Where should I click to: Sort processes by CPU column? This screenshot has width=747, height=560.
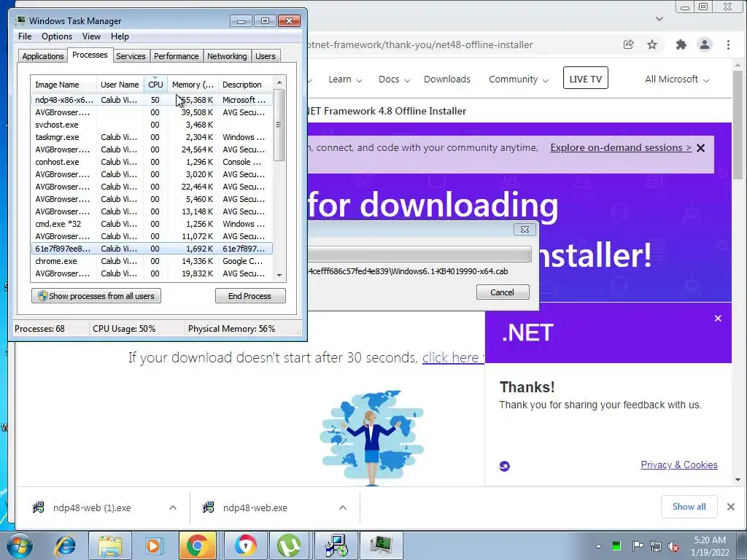[x=155, y=85]
